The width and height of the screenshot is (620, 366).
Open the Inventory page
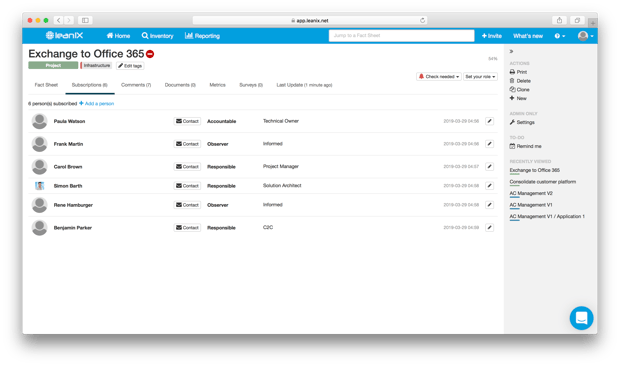157,36
